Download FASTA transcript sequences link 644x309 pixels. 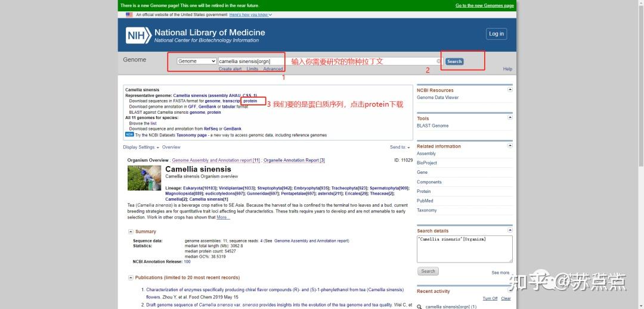231,101
